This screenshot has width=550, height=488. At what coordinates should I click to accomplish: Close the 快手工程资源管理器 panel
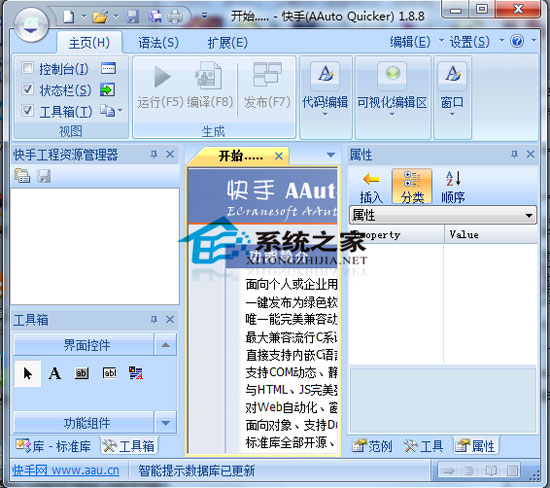click(170, 154)
